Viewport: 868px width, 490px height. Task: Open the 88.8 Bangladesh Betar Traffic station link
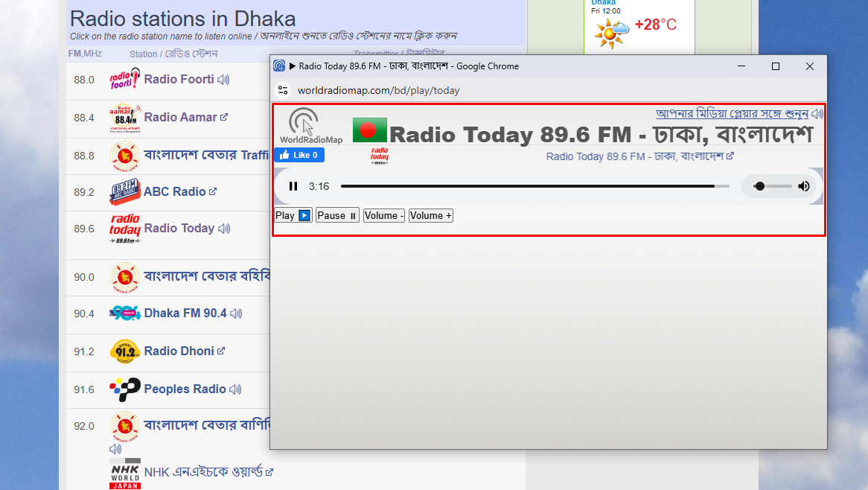click(x=206, y=155)
